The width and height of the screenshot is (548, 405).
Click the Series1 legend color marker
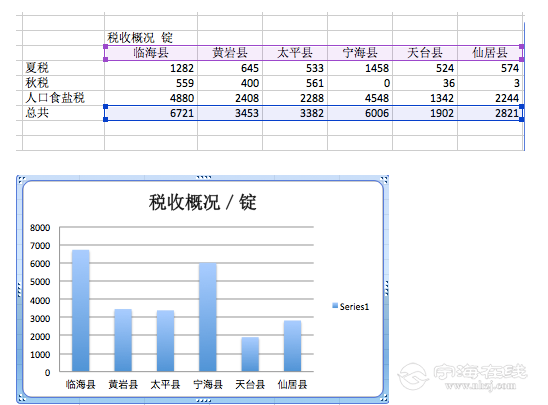pos(335,306)
